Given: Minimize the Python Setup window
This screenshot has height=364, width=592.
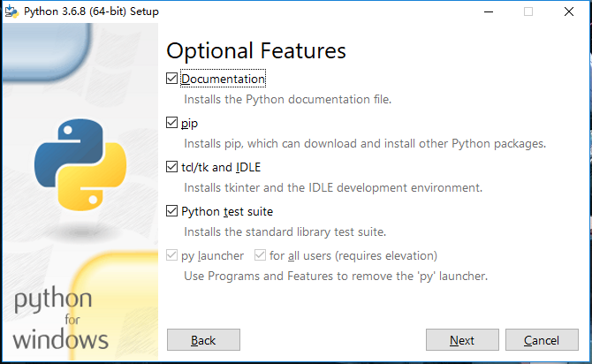Looking at the screenshot, I should coord(488,11).
